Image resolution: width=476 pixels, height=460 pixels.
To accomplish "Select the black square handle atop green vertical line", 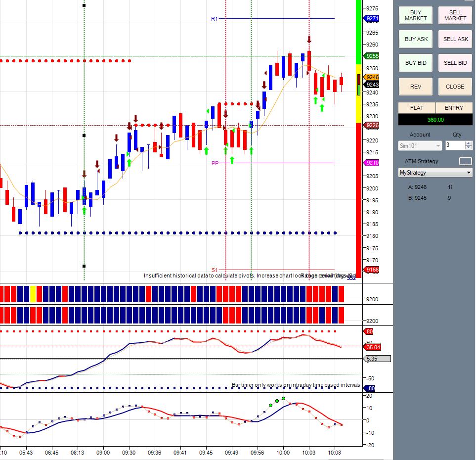I will point(84,5).
